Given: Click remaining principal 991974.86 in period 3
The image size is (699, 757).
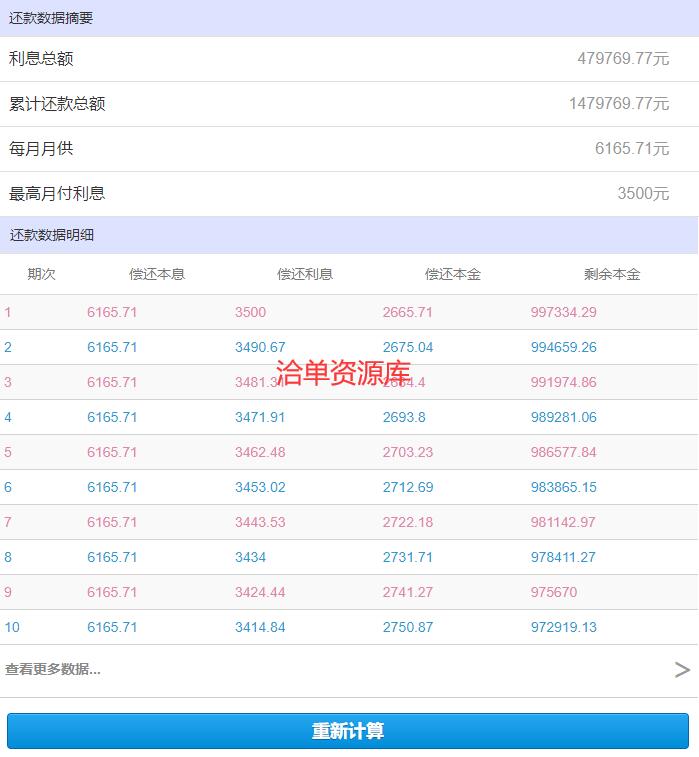Looking at the screenshot, I should click(x=563, y=382).
